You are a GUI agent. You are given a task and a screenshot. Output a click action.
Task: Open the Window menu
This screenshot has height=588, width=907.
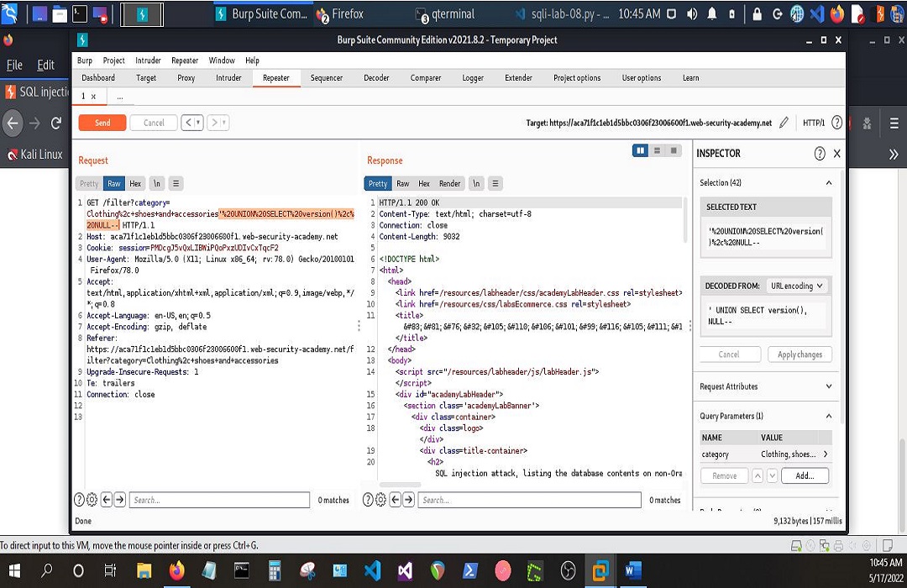[222, 60]
